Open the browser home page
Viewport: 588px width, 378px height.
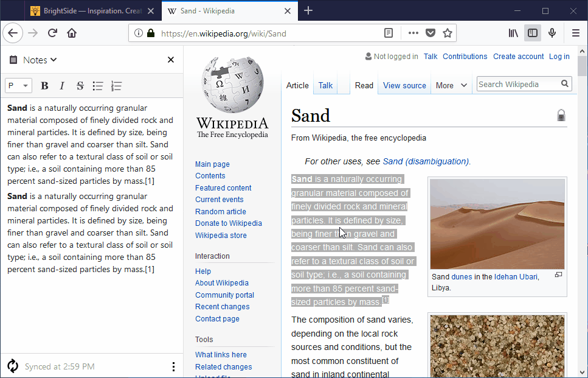coord(72,33)
